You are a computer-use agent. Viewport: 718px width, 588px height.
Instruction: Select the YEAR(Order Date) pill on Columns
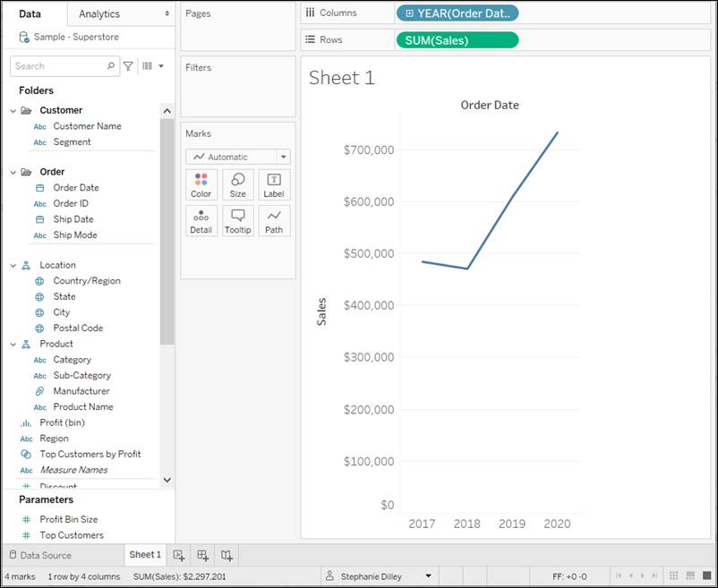click(x=457, y=13)
